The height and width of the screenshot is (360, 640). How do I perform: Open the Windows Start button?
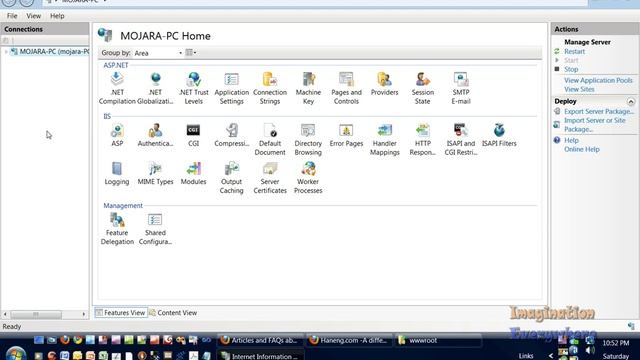[16, 353]
